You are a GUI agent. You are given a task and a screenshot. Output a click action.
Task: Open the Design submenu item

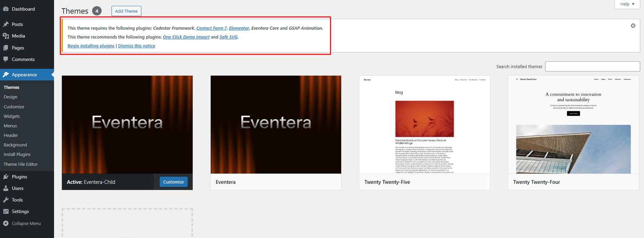pos(10,97)
